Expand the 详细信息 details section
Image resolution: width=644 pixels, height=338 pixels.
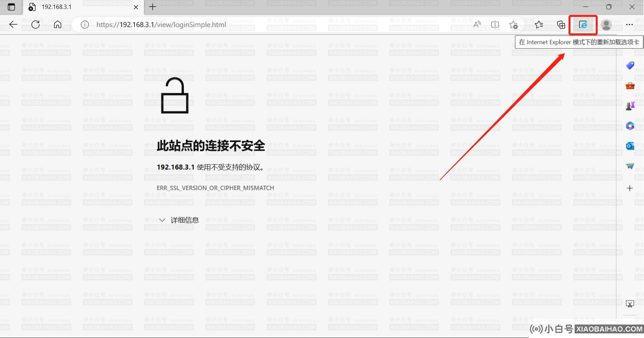click(x=179, y=220)
